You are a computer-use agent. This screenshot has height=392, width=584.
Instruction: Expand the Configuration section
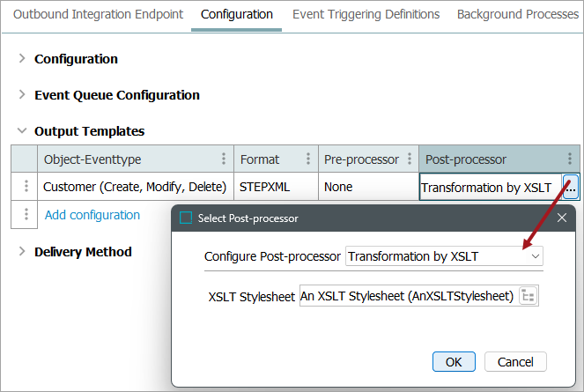(x=22, y=59)
